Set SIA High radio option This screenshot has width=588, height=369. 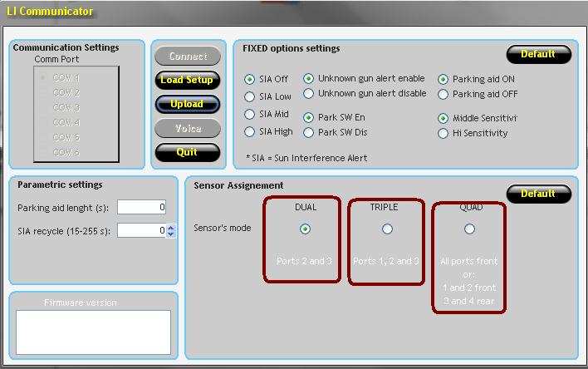[250, 132]
